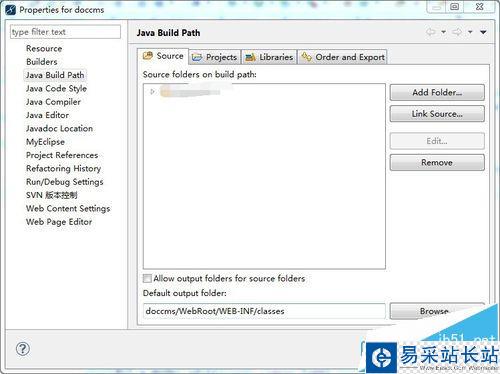This screenshot has height=374, width=500.
Task: Select Java Code Style entry
Action: (x=56, y=88)
